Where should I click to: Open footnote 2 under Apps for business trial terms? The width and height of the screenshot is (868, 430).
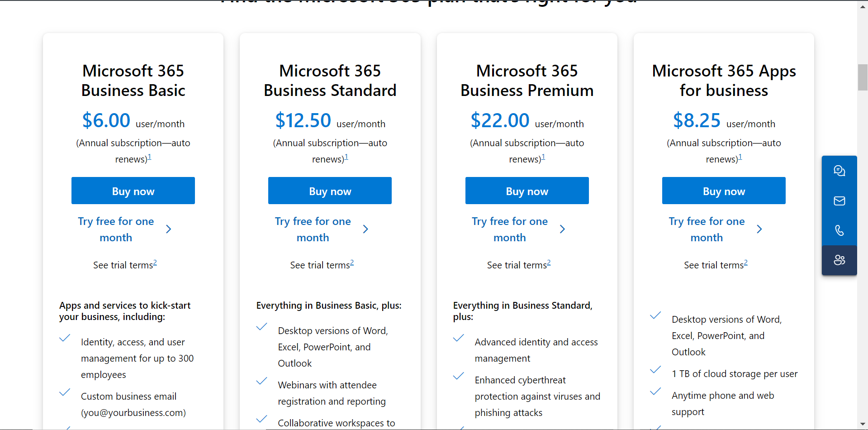(x=746, y=263)
